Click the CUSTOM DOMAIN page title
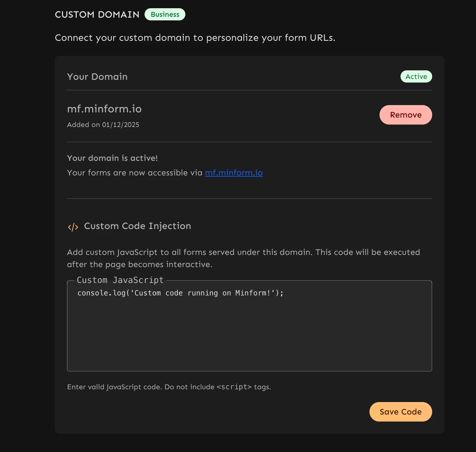This screenshot has height=452, width=476. point(97,14)
